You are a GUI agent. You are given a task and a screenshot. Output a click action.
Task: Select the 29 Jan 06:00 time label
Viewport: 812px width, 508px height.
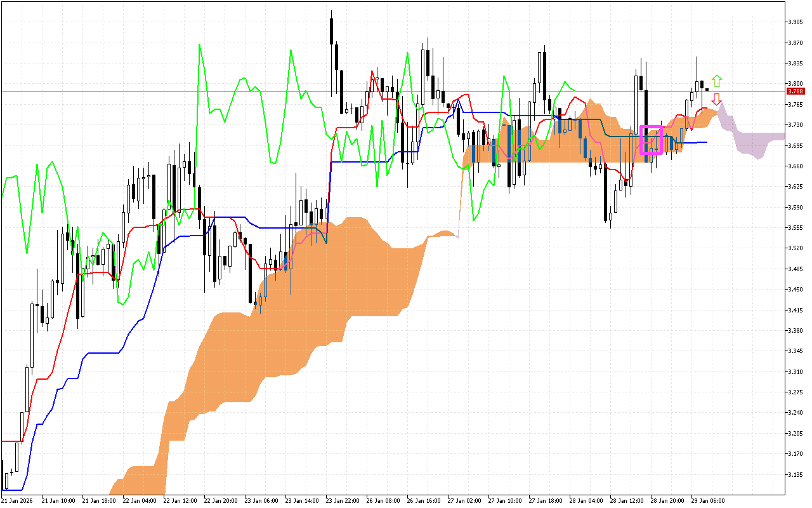tap(707, 501)
